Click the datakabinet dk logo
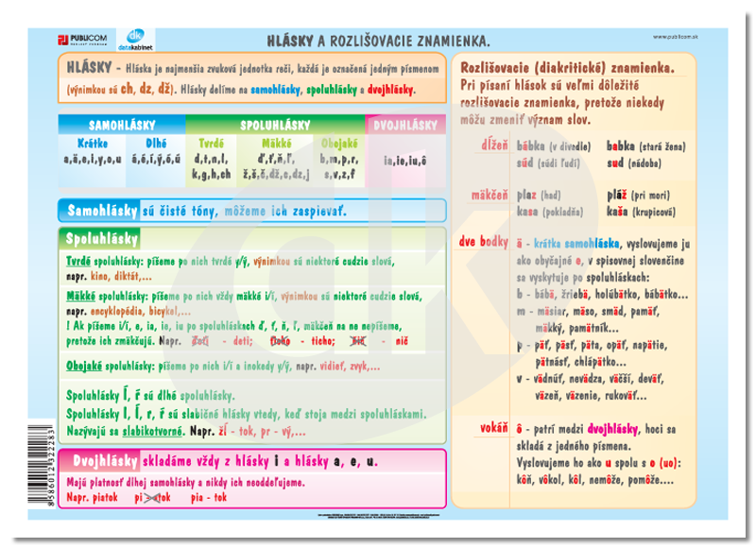This screenshot has width=756, height=548. tap(135, 40)
